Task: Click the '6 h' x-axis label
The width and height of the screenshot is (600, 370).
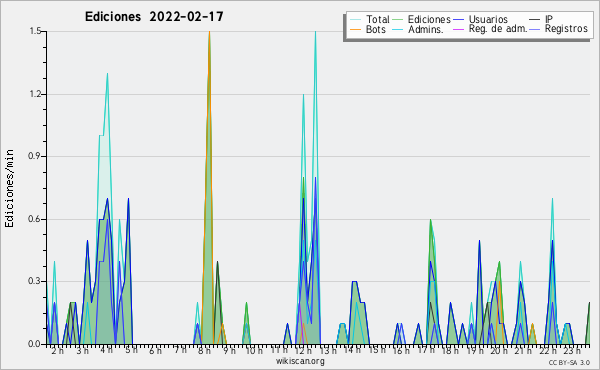Action: pos(155,351)
